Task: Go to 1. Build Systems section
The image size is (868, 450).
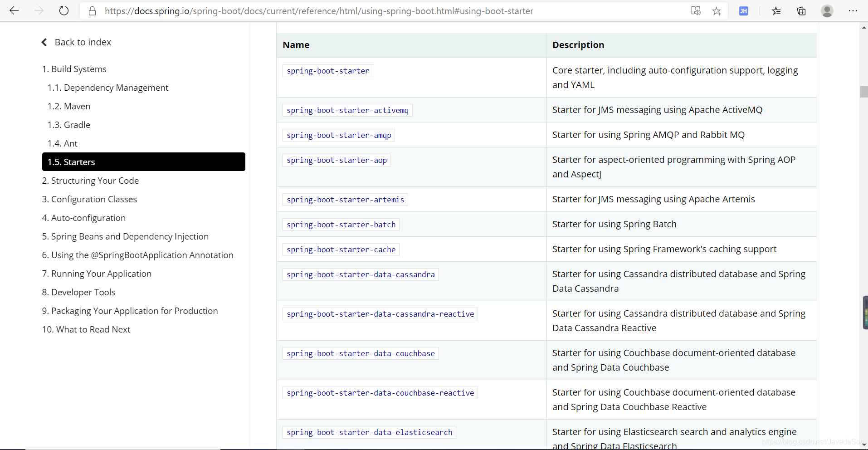Action: [x=74, y=69]
